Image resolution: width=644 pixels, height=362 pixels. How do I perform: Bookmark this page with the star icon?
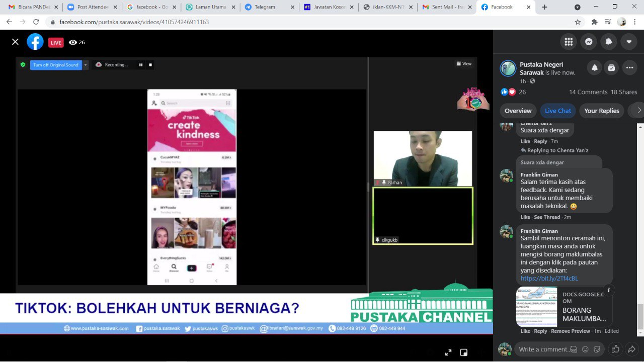point(578,22)
